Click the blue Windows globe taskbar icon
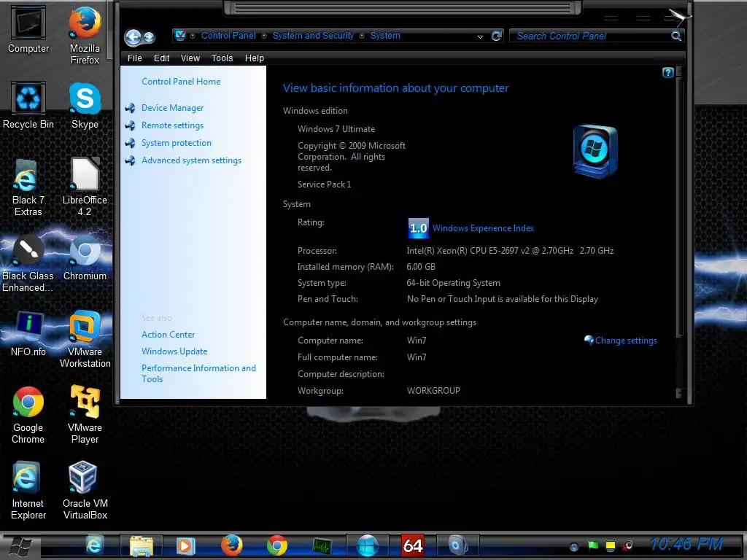The width and height of the screenshot is (747, 560). tap(368, 545)
